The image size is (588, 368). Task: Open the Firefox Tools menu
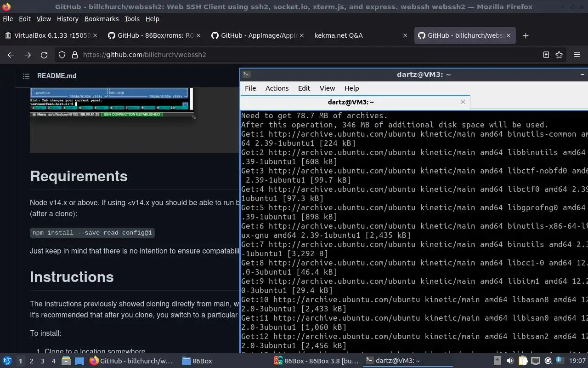tap(132, 19)
